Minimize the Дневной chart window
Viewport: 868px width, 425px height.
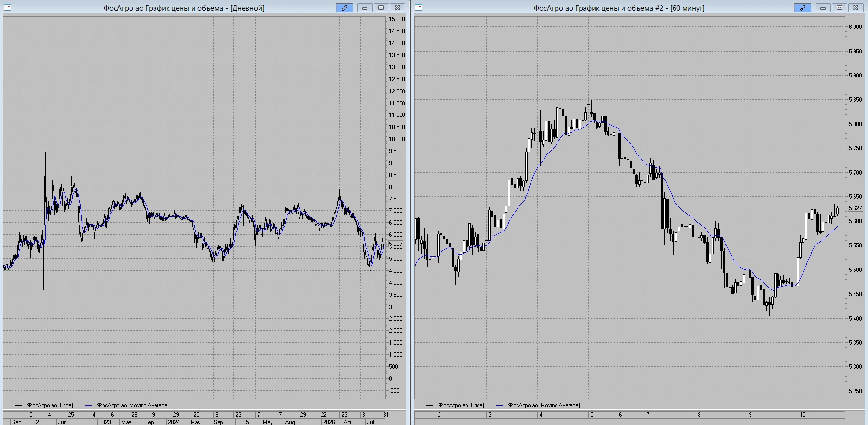point(364,8)
